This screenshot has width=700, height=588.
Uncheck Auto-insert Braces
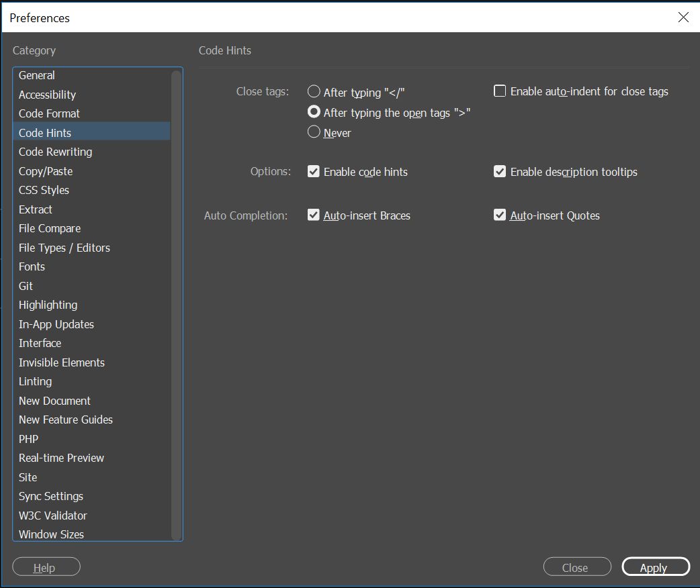click(314, 215)
